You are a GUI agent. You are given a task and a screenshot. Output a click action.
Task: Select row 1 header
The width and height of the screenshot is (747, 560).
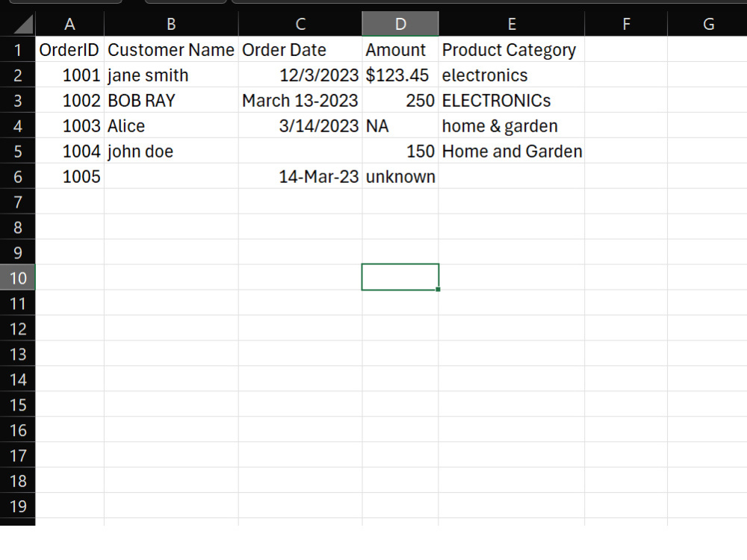pyautogui.click(x=18, y=49)
